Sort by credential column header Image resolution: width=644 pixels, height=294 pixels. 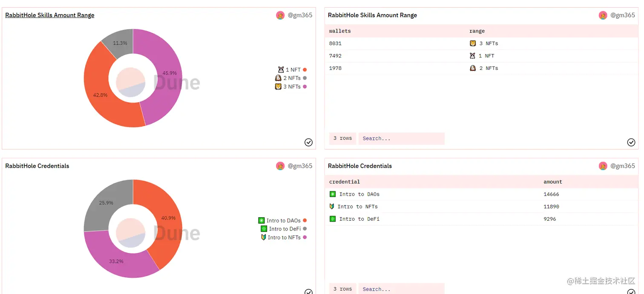pos(345,182)
